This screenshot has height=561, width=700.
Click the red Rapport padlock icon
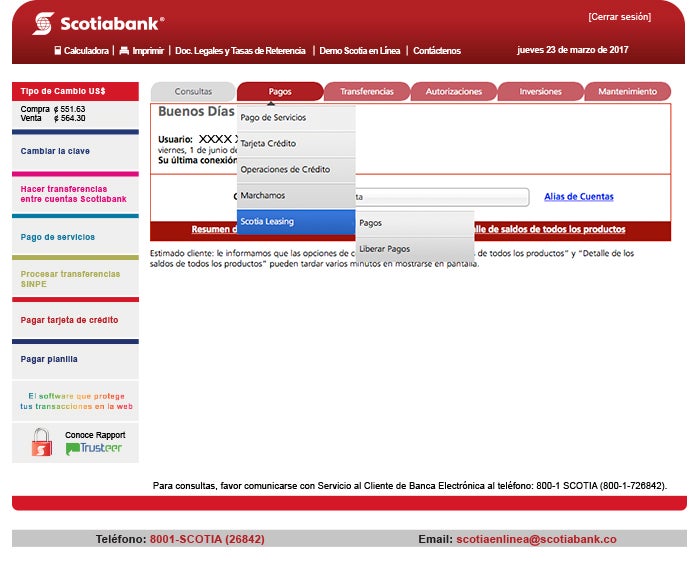pos(41,442)
